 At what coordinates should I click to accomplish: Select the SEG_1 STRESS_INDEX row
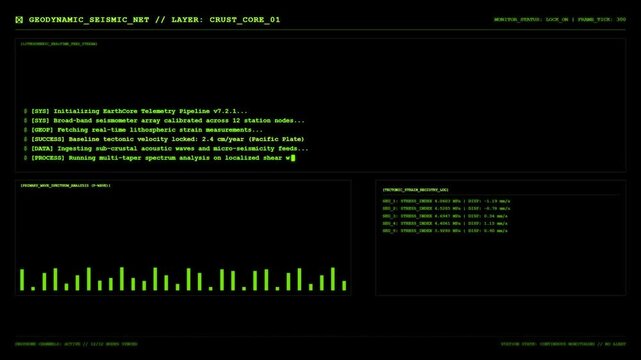(446, 201)
